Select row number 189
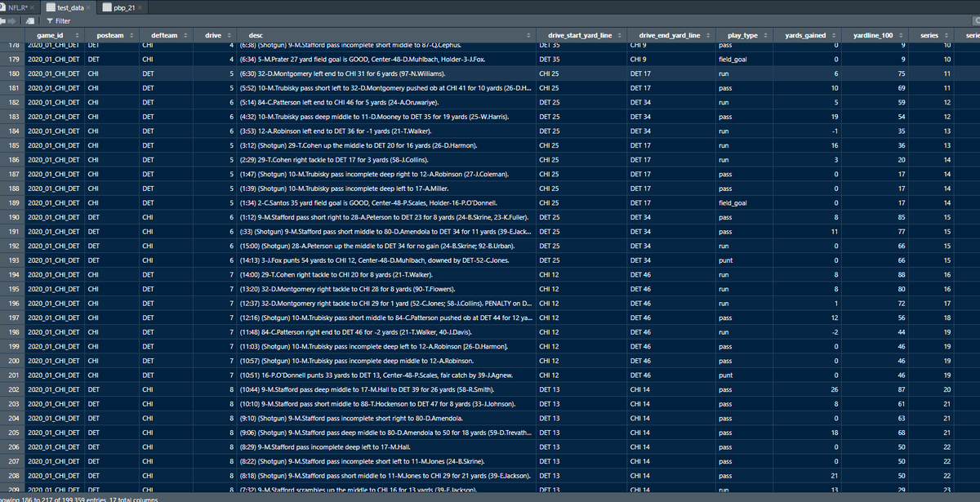 click(x=12, y=202)
